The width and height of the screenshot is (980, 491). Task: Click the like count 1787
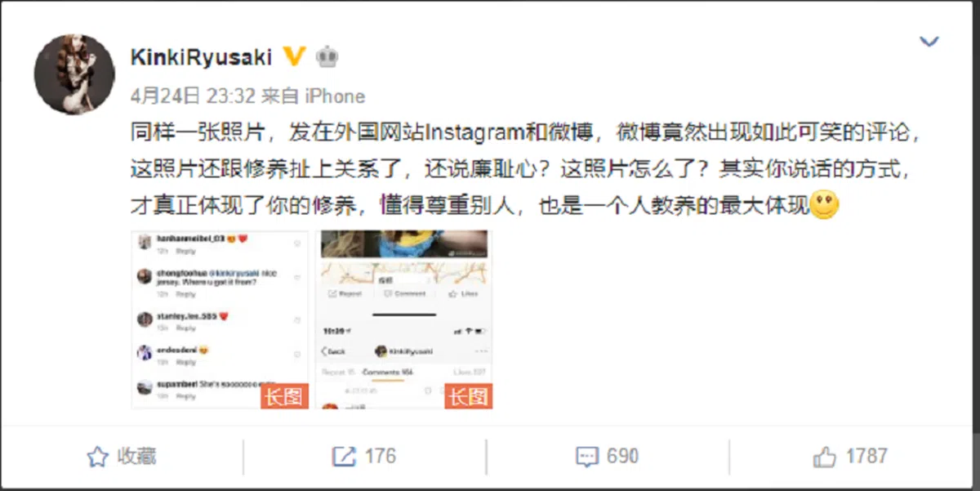click(866, 456)
